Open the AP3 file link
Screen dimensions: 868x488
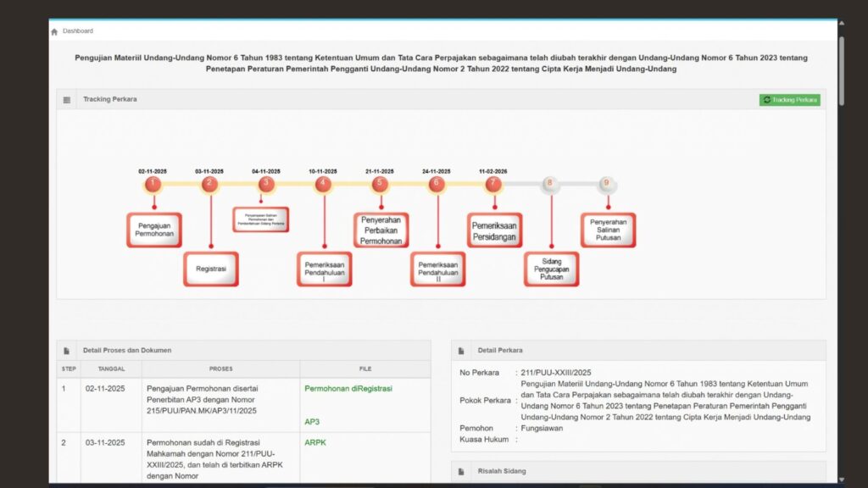click(312, 422)
